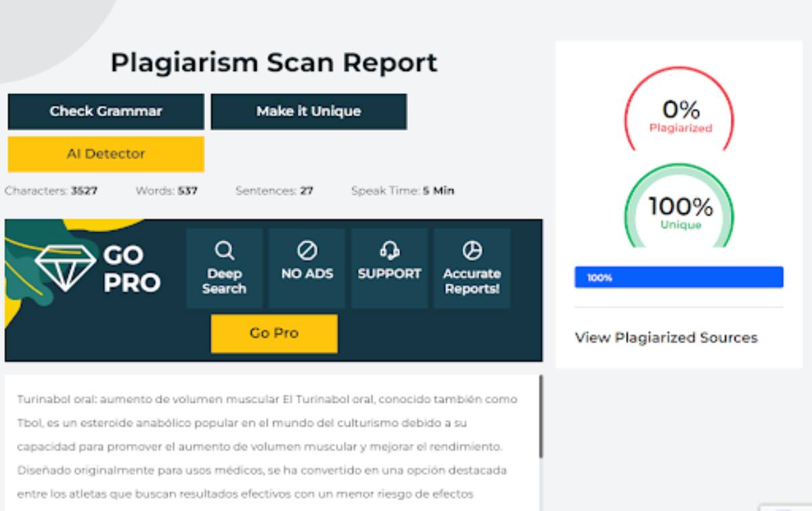Image resolution: width=812 pixels, height=511 pixels.
Task: Click the text line starting 'Turinabol oral: aumento'
Action: click(x=267, y=399)
